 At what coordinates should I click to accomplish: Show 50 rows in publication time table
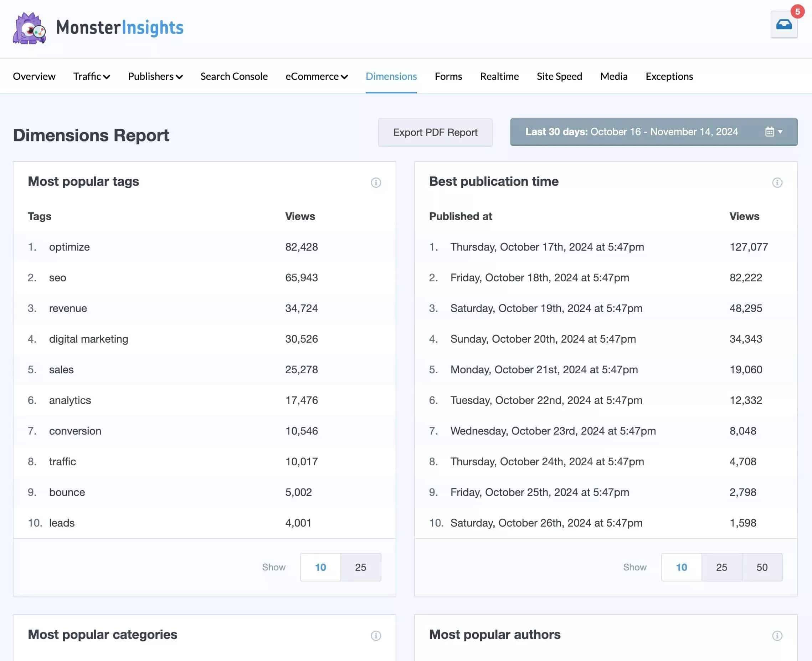(x=761, y=567)
